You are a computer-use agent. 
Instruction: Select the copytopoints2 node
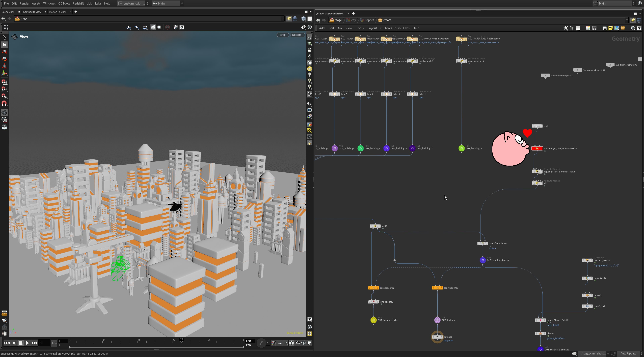[x=373, y=288]
